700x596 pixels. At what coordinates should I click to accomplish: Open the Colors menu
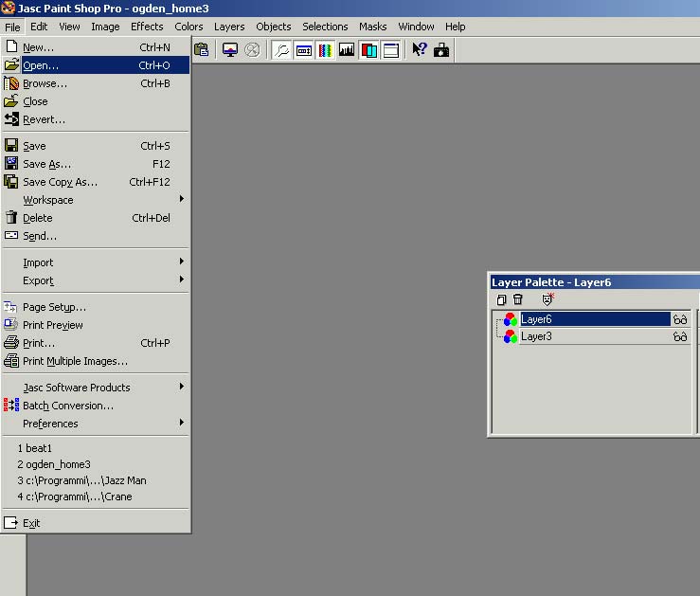tap(188, 27)
